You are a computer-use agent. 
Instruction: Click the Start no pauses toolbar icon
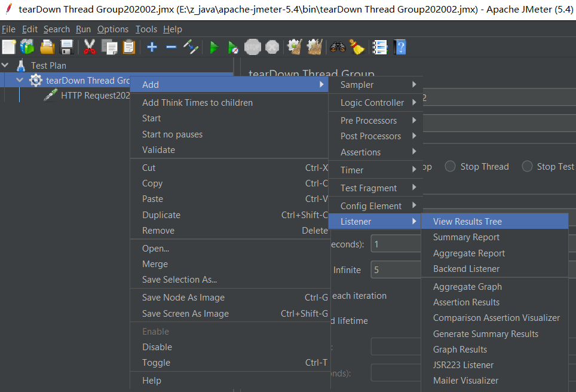(x=233, y=47)
